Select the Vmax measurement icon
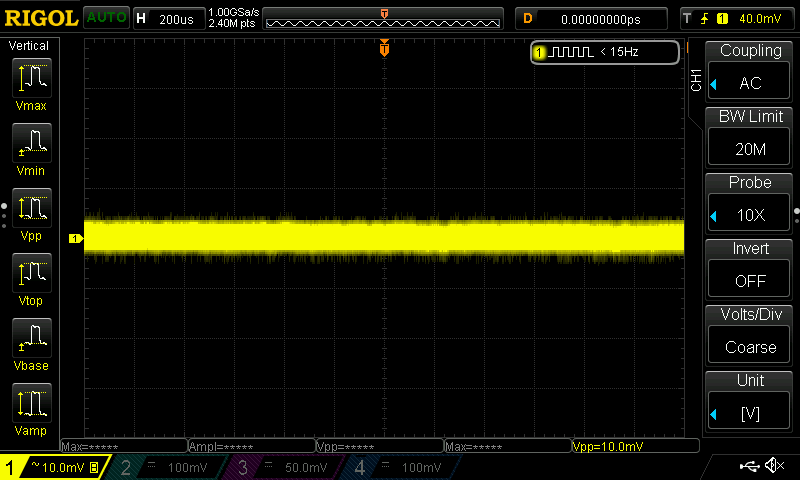 click(32, 83)
